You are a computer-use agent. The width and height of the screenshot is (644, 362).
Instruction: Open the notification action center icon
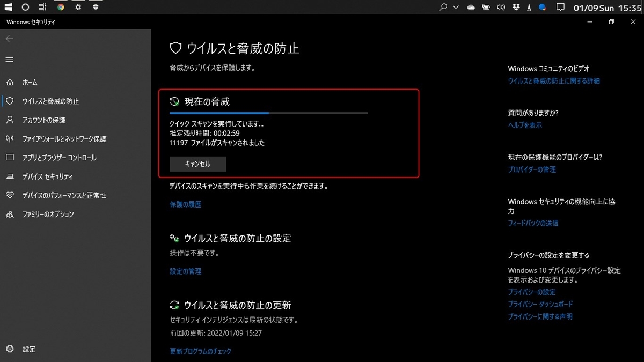coord(560,8)
